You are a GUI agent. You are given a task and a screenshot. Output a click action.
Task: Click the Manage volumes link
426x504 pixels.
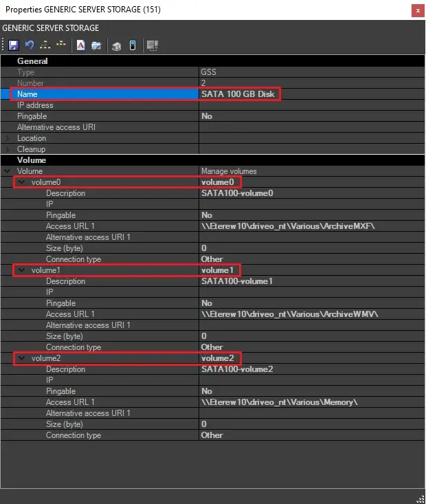click(229, 171)
